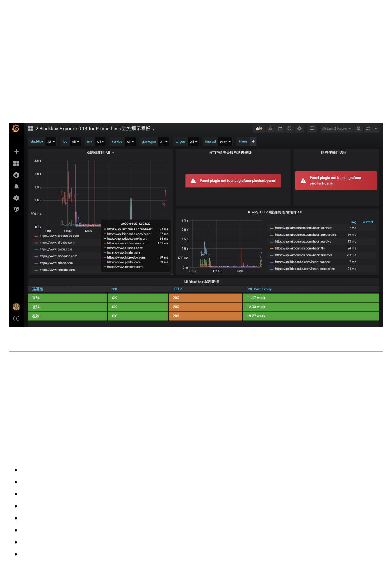Open the targets variable All dropdown
392x572 pixels.
click(193, 142)
